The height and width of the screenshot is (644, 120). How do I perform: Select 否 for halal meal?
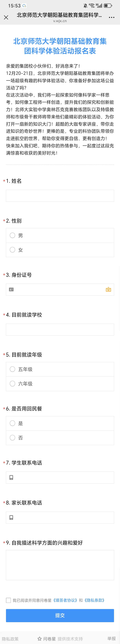coord(12,438)
